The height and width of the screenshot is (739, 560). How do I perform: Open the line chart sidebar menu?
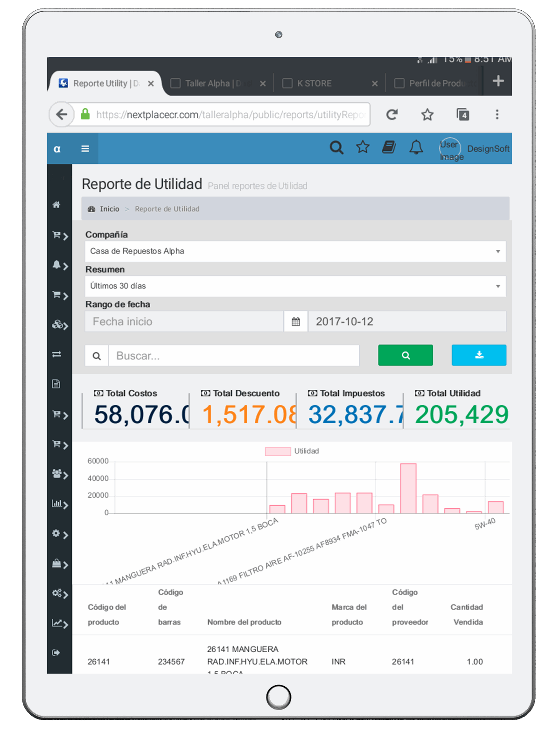[57, 623]
